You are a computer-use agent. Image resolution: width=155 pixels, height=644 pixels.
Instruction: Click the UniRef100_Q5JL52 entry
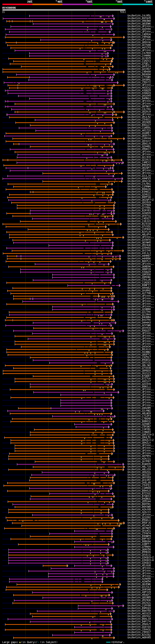(x=139, y=117)
